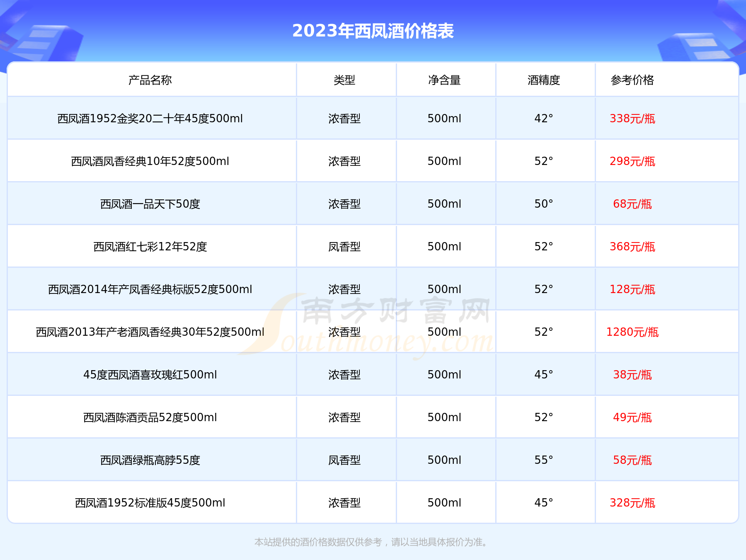Select 凤香型 in the 绿瓶高脖55度 row

click(x=344, y=460)
